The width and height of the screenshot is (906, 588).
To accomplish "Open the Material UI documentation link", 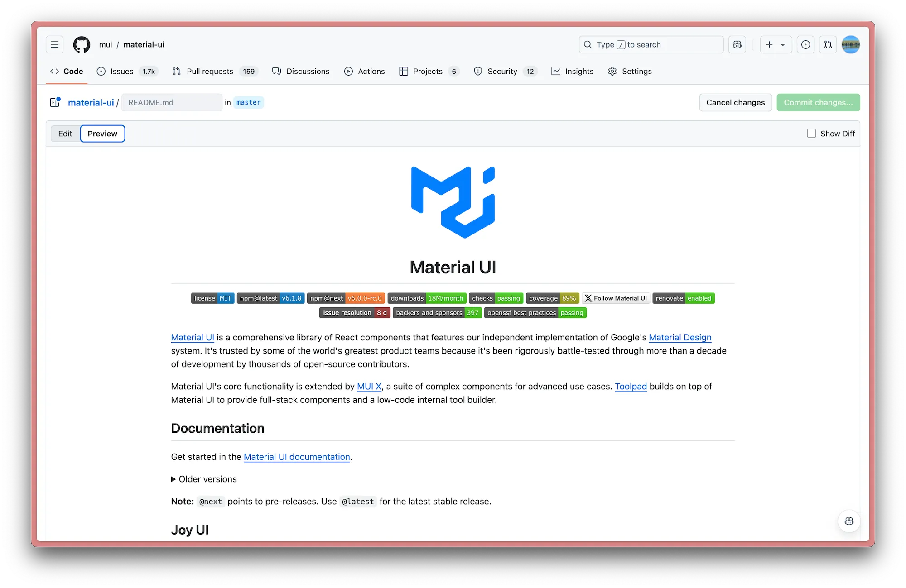I will (297, 457).
